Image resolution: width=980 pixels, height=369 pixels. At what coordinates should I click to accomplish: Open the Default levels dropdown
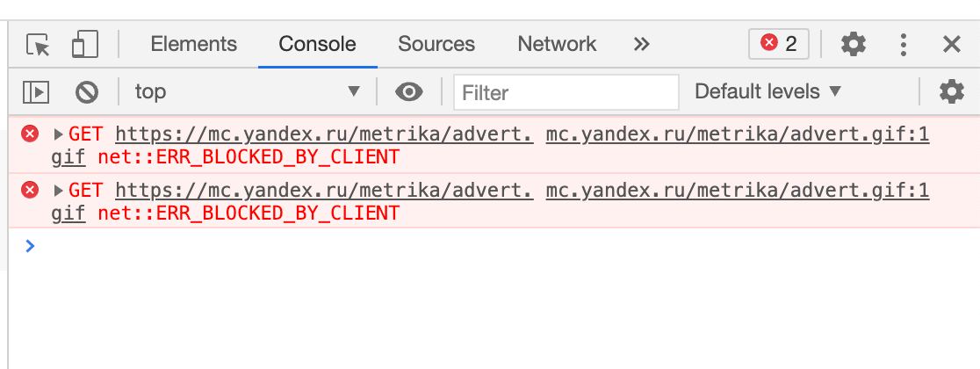pos(767,91)
